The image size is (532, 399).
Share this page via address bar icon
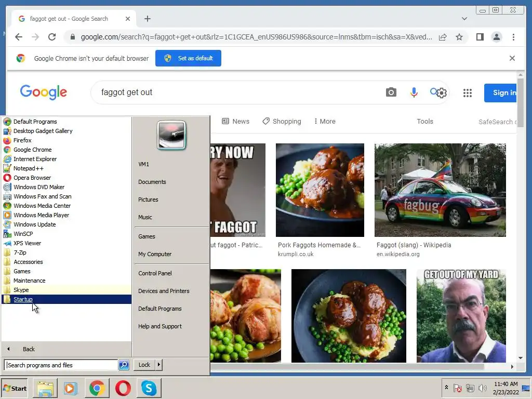tap(443, 37)
